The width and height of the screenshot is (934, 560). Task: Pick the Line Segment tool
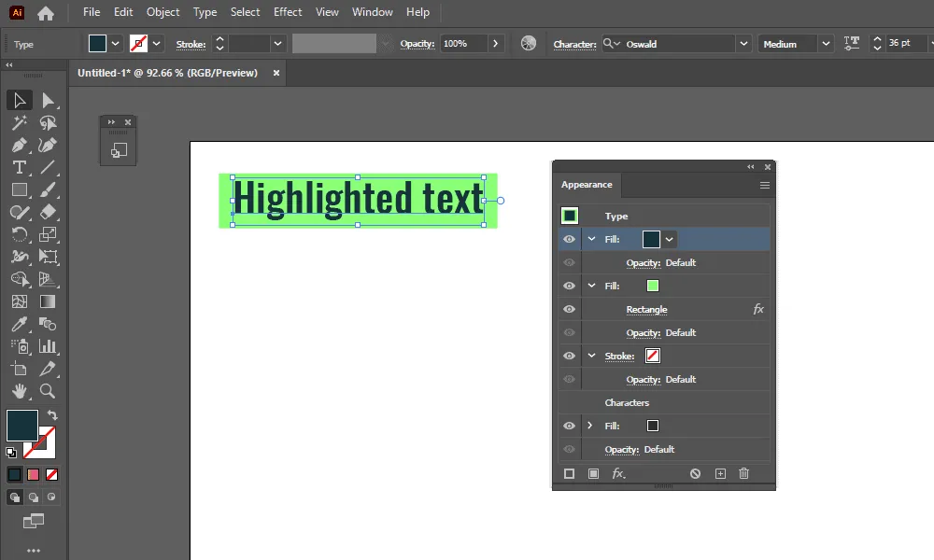48,168
